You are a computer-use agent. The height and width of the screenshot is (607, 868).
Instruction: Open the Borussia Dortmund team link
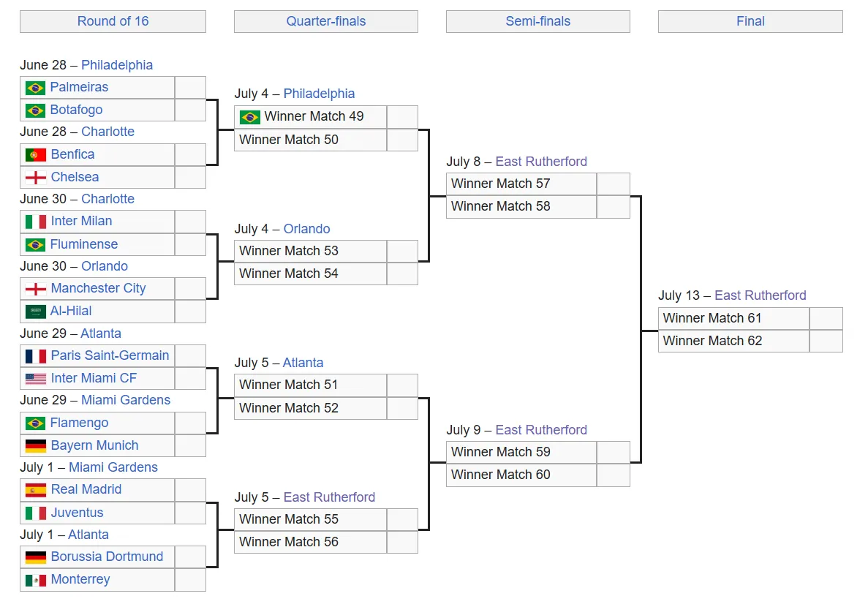coord(107,557)
